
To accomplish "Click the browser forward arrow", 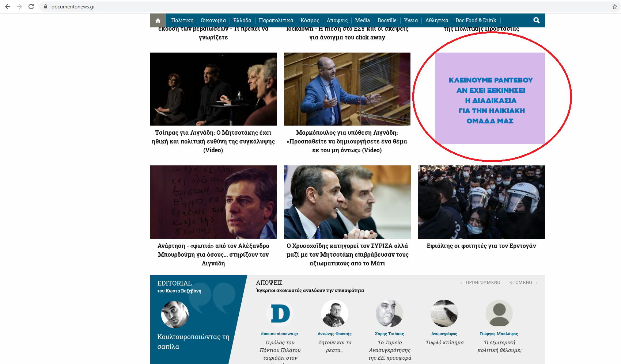I will coord(19,7).
